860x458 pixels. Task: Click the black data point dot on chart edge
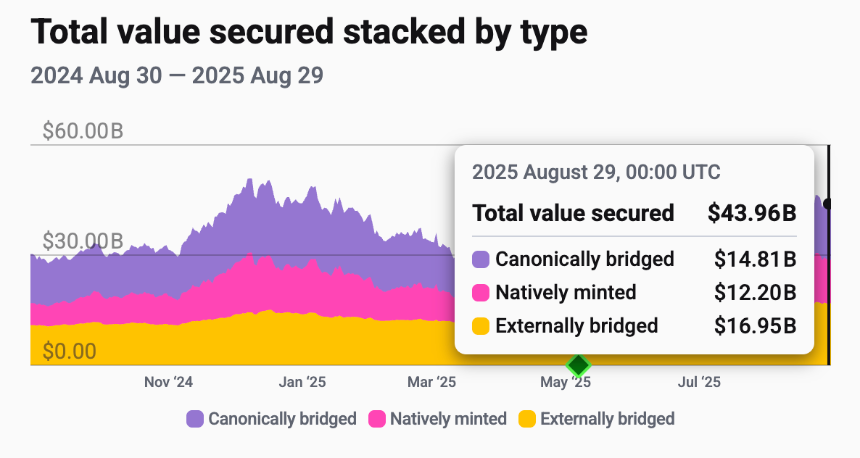click(828, 204)
